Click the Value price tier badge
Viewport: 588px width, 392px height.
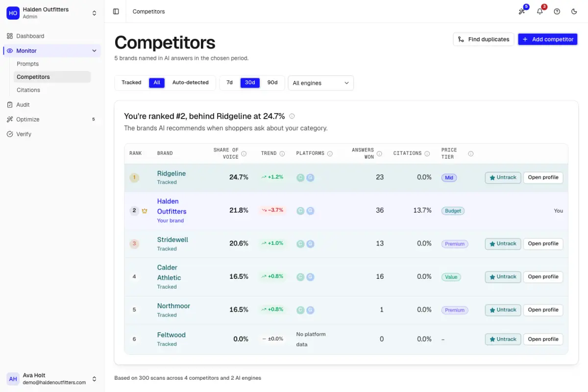click(451, 277)
